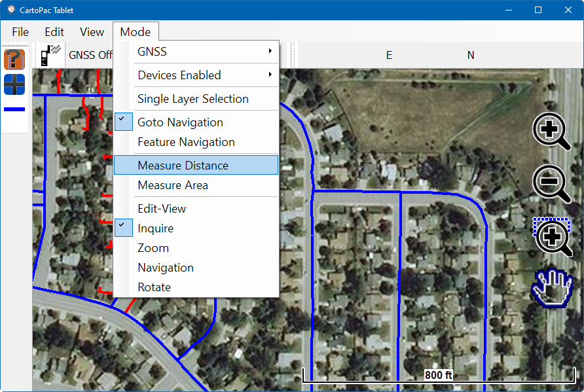Open the View menu
The image size is (584, 392).
pos(92,32)
